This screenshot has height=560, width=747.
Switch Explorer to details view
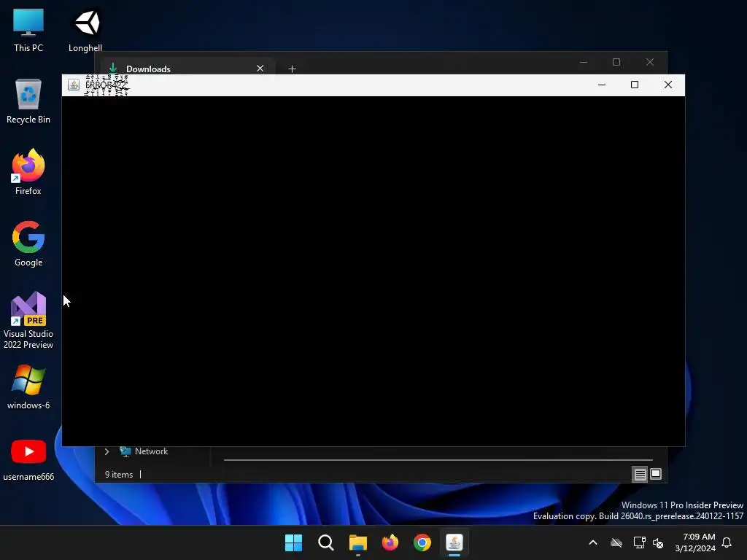(640, 474)
